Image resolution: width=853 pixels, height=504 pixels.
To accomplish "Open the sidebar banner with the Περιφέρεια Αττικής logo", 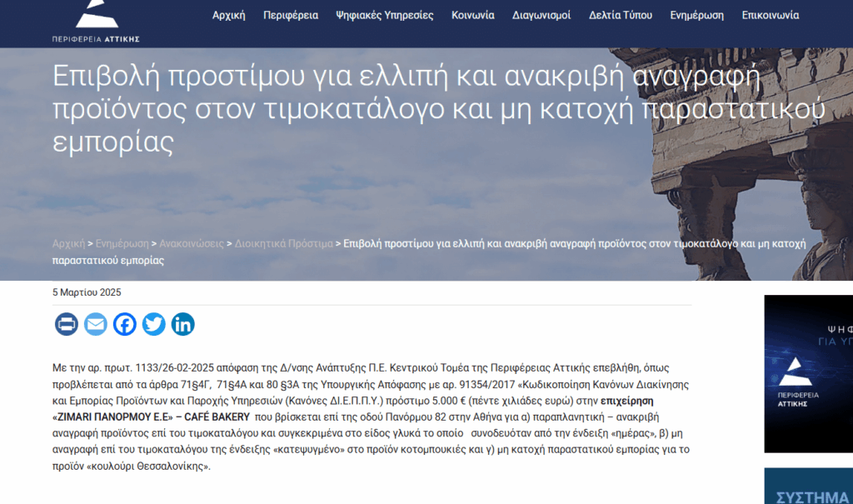I will tap(808, 374).
